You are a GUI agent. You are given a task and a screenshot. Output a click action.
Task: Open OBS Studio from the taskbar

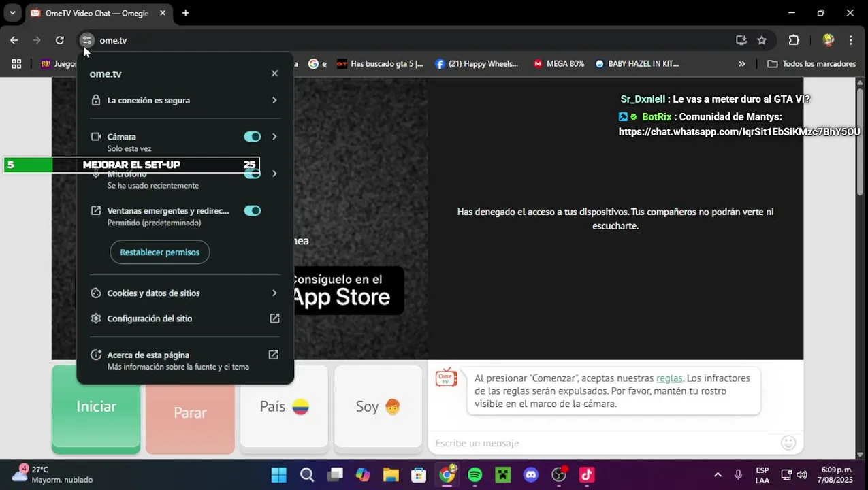(x=559, y=474)
